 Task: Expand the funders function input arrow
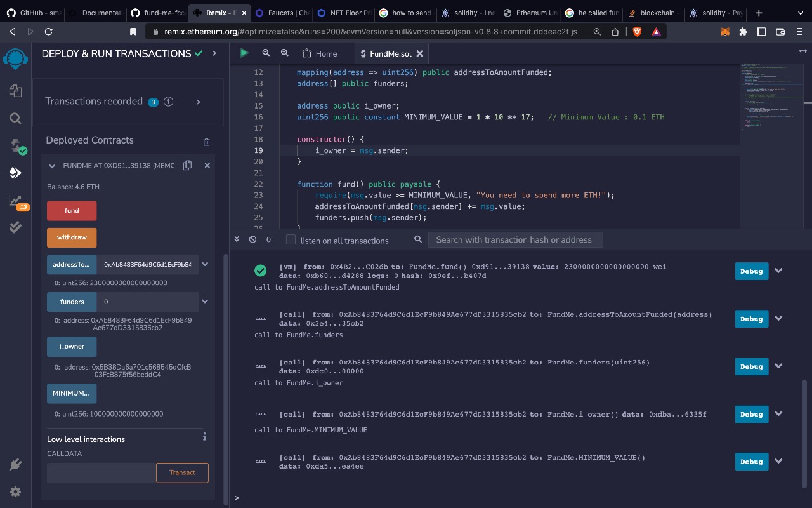[205, 302]
